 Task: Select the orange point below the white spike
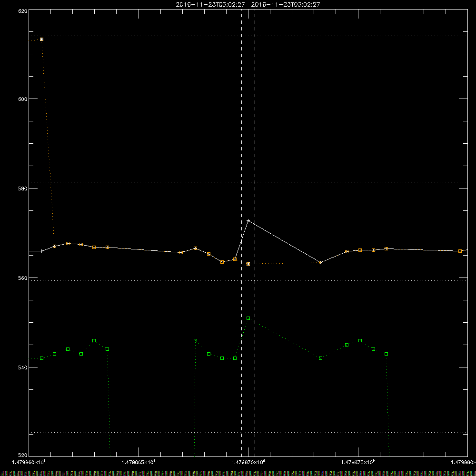[x=248, y=264]
